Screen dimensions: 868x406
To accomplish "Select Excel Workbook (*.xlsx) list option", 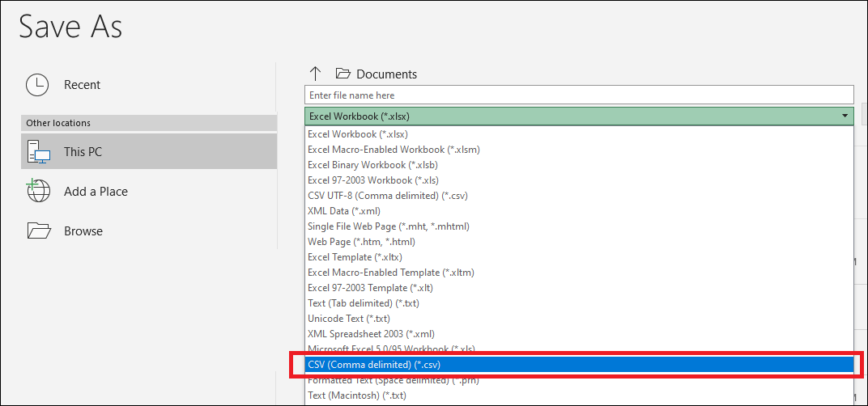I will pyautogui.click(x=579, y=134).
